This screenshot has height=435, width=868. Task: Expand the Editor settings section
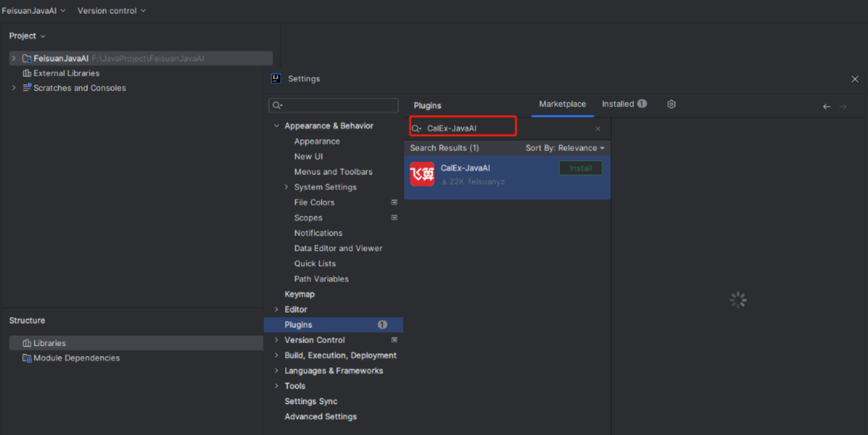click(277, 309)
